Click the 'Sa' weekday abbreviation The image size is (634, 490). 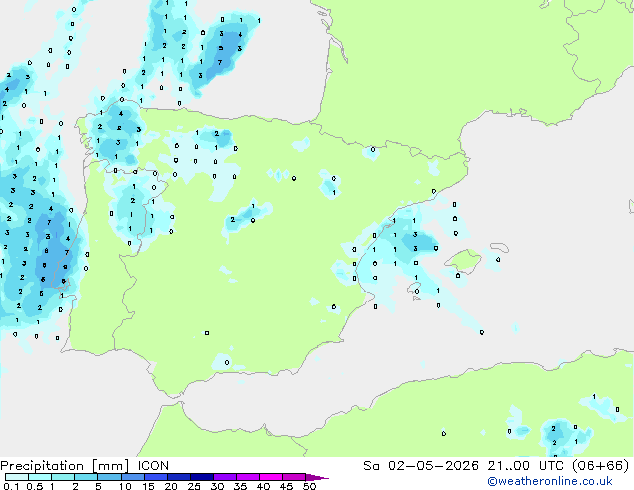371,466
